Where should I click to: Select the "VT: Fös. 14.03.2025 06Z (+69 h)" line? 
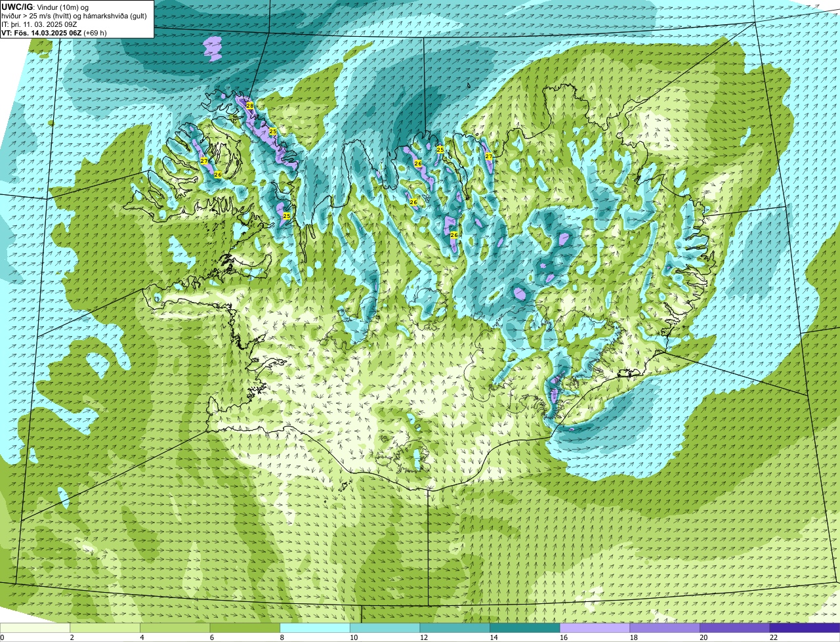coord(54,33)
